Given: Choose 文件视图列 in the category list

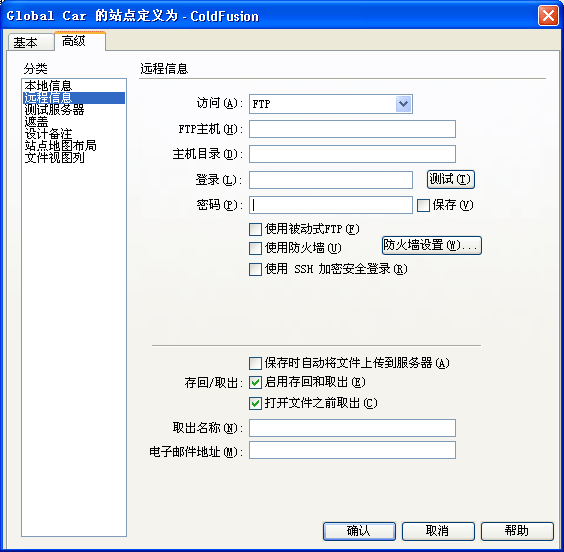Looking at the screenshot, I should click(54, 158).
